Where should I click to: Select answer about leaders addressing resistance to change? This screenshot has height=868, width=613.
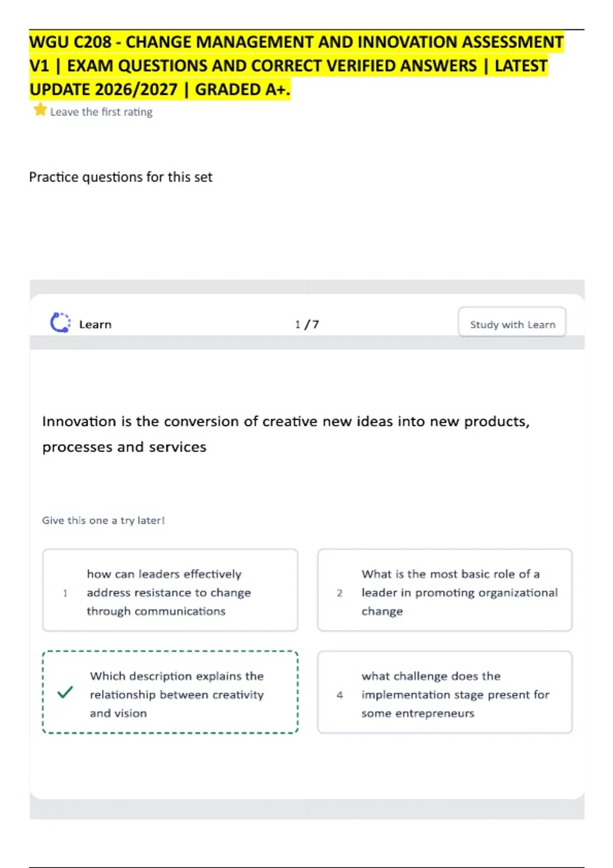[170, 590]
